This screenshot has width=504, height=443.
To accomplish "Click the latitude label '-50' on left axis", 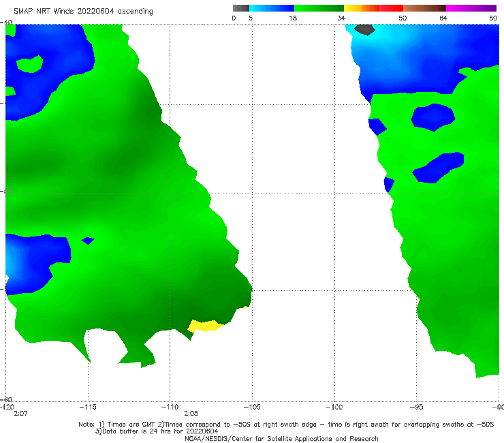I will click(x=6, y=192).
